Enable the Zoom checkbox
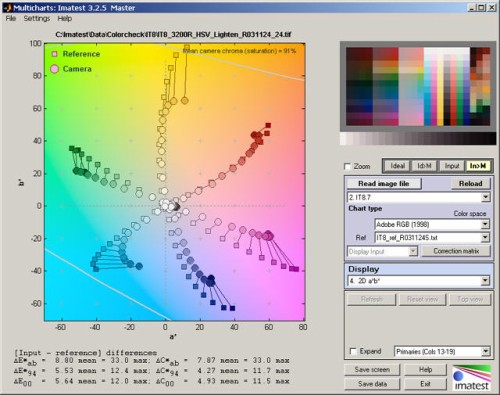Viewport: 500px width, 395px height. [x=348, y=166]
